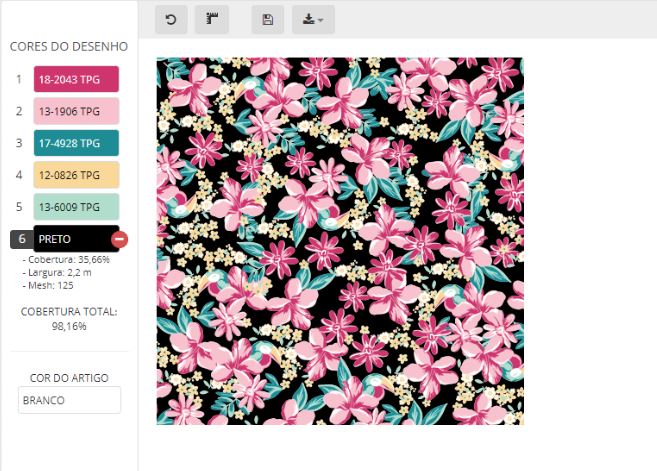This screenshot has height=471, width=657.
Task: Click color row number 5
Action: click(x=19, y=207)
